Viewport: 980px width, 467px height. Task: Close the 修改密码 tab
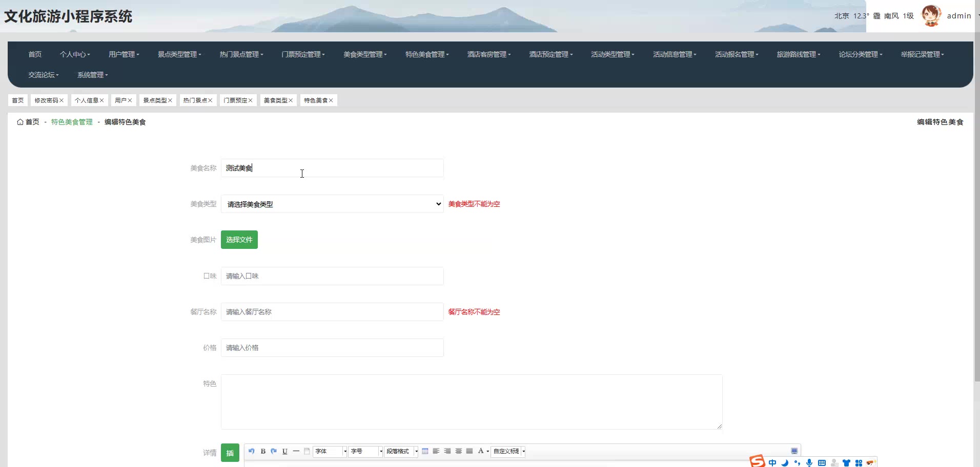pos(62,100)
